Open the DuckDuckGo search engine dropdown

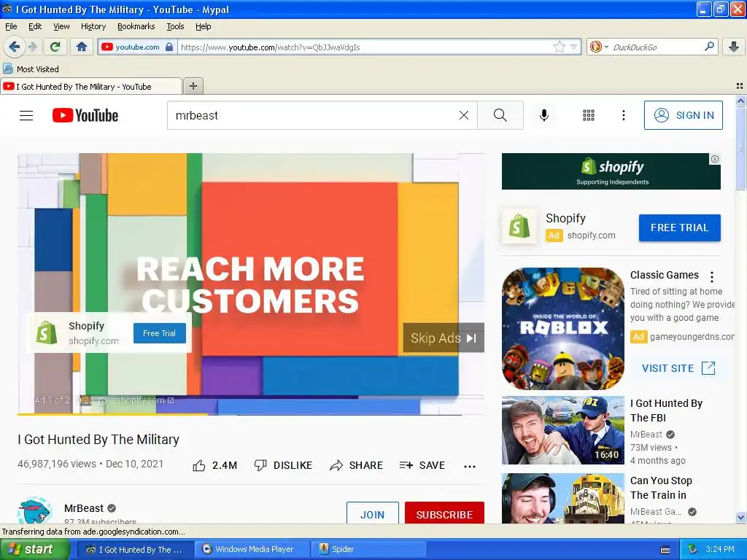pos(600,47)
